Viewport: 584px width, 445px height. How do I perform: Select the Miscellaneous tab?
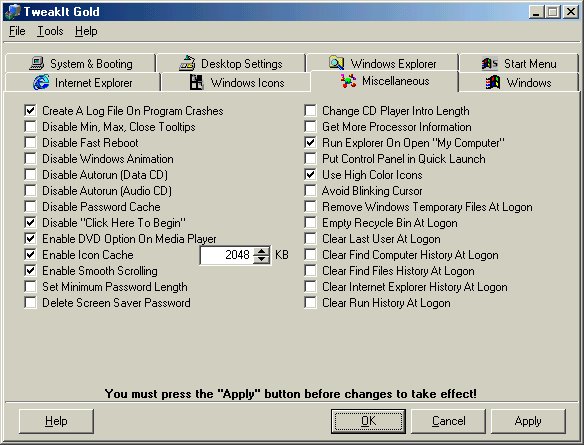[384, 81]
